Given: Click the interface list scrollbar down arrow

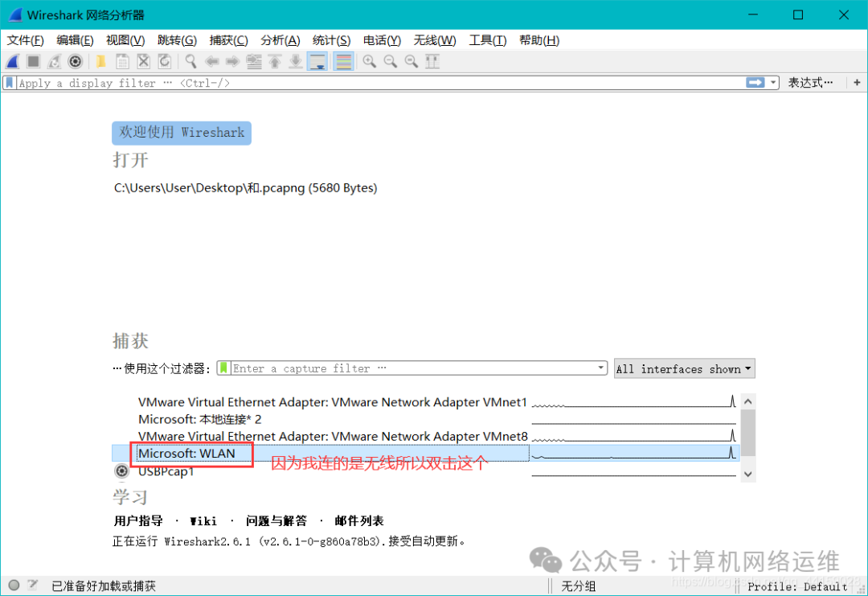Looking at the screenshot, I should coord(748,475).
